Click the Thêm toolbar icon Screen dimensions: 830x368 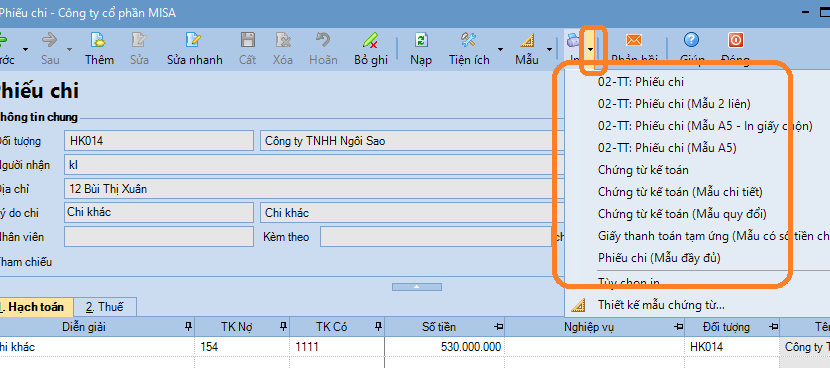coord(99,40)
